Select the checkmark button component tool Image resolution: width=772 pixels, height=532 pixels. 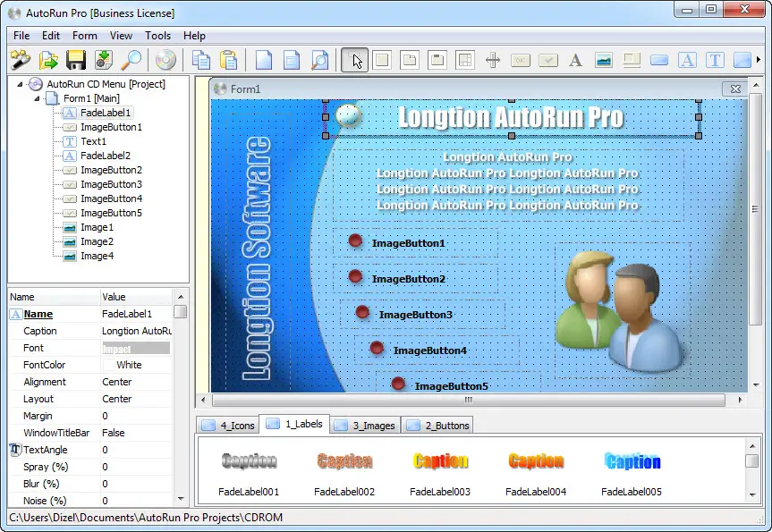click(548, 60)
